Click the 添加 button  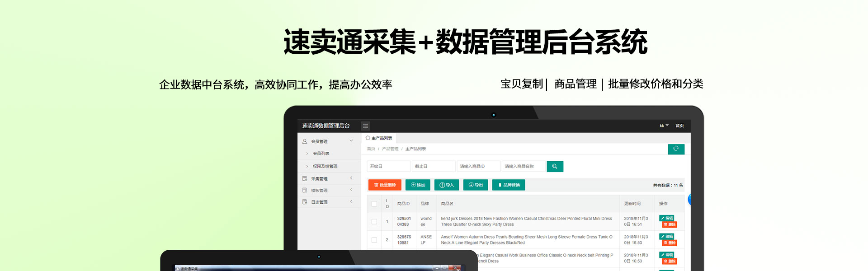418,185
